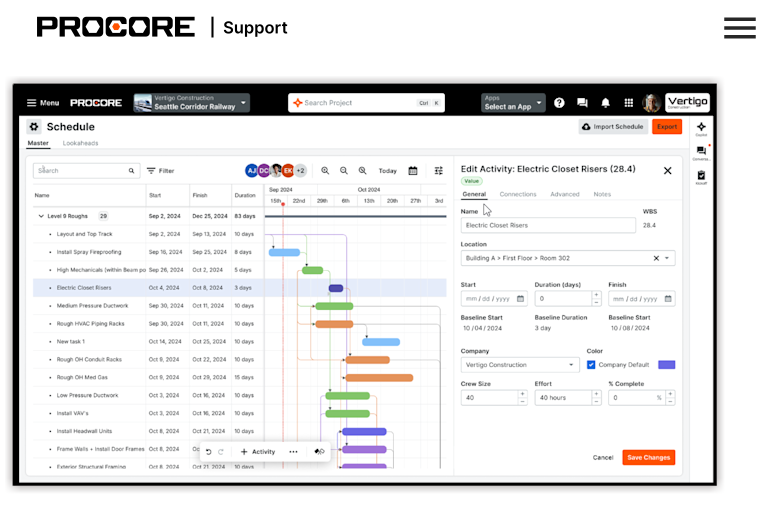Viewport: 770px width, 508px height.
Task: Click the Procore logo in the black header
Action: (x=96, y=103)
